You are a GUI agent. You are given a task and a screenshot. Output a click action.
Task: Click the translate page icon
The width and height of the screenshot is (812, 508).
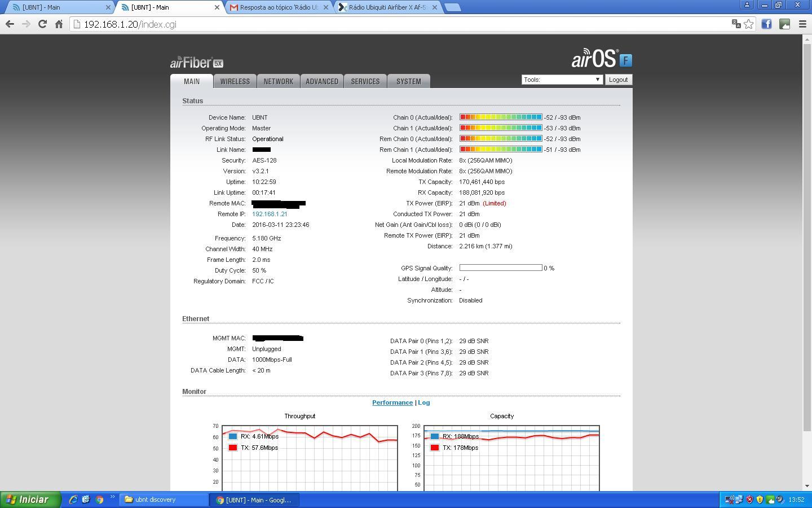(736, 24)
